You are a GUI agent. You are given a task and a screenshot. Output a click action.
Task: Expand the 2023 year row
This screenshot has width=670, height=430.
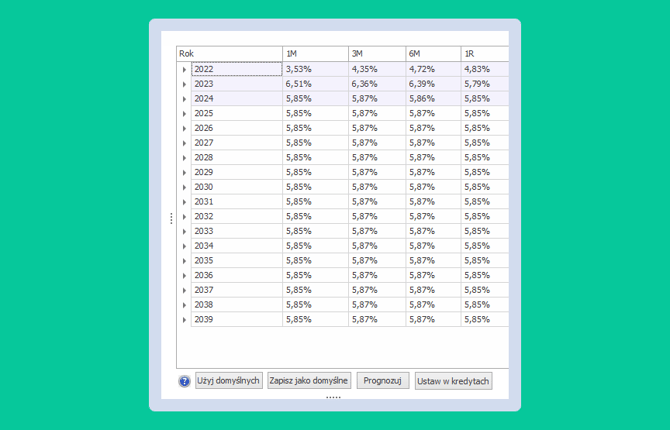(184, 84)
